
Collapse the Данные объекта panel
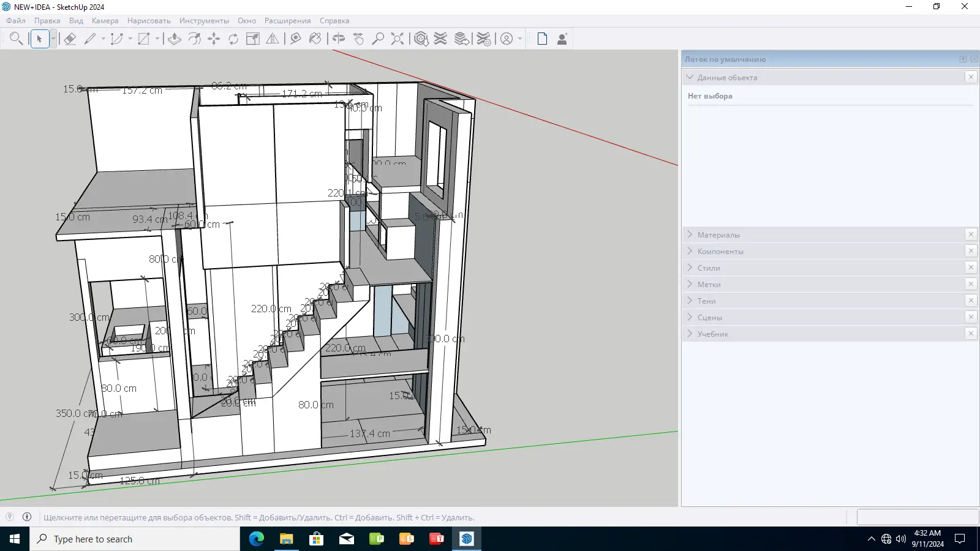pos(690,77)
